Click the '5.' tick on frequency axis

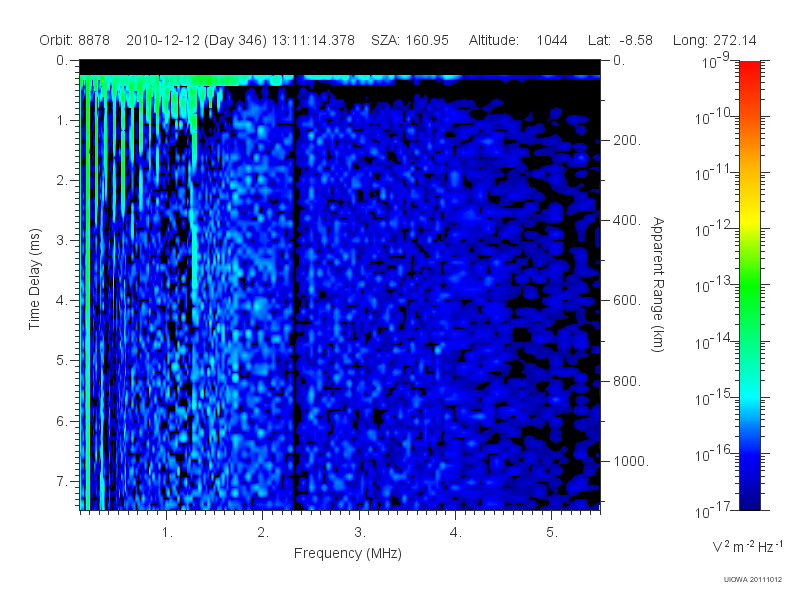coord(552,533)
